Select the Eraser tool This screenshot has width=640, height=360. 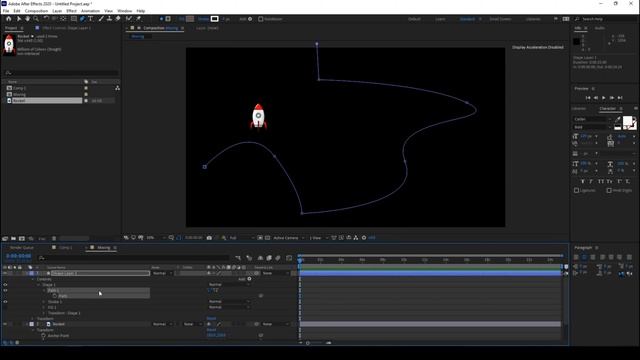click(118, 19)
